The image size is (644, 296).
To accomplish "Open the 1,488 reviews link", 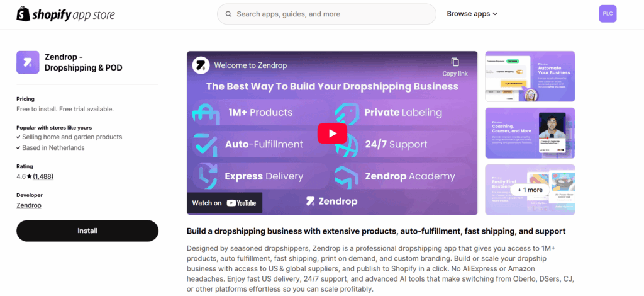I will [43, 177].
